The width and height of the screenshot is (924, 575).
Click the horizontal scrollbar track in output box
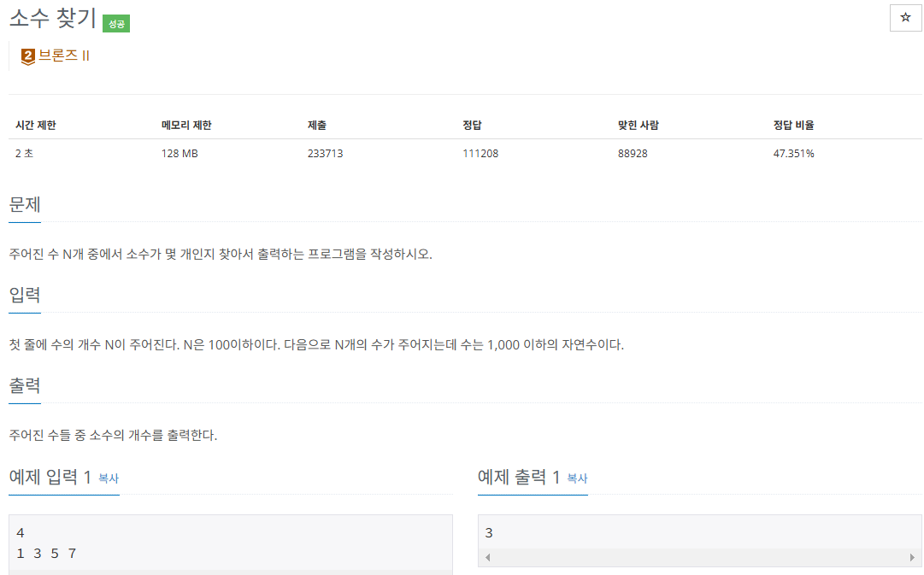(x=699, y=557)
